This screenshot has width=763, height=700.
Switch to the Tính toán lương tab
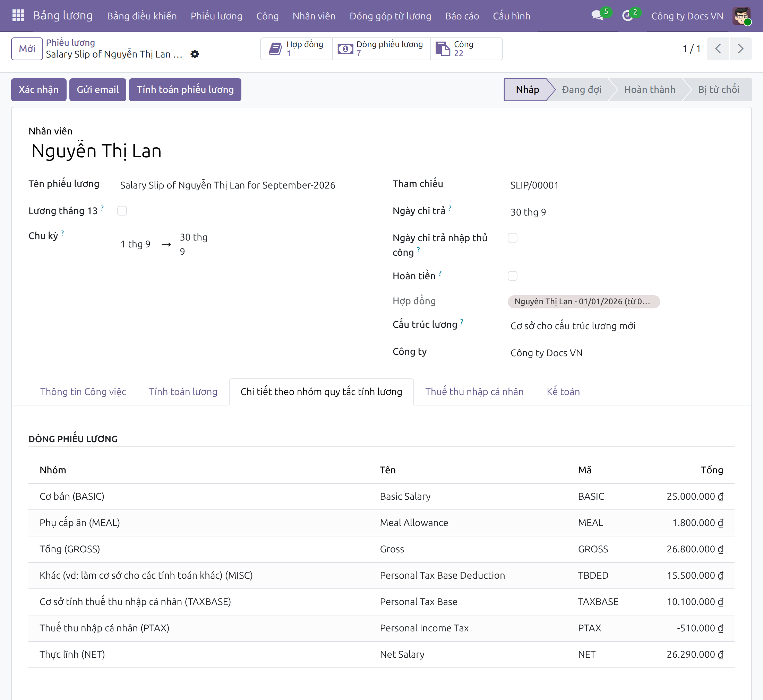coord(183,392)
